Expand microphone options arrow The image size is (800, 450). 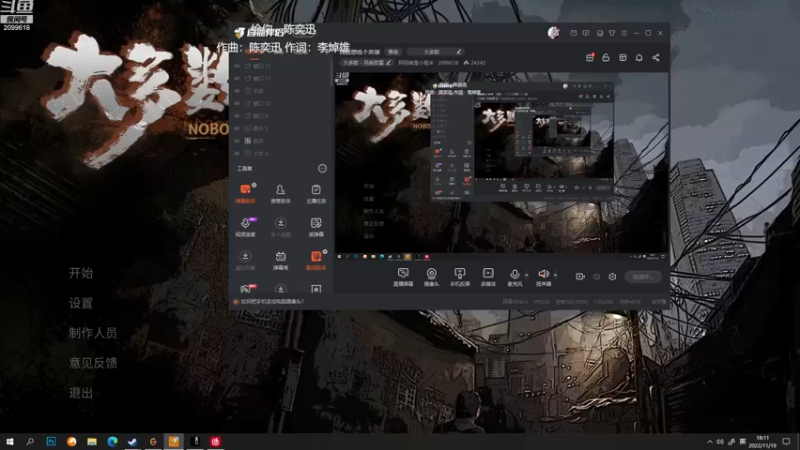(527, 276)
